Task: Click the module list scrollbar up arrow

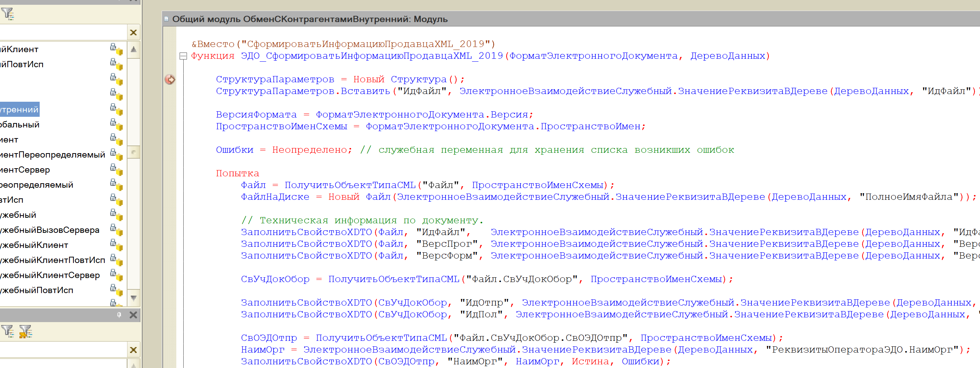Action: tap(134, 50)
